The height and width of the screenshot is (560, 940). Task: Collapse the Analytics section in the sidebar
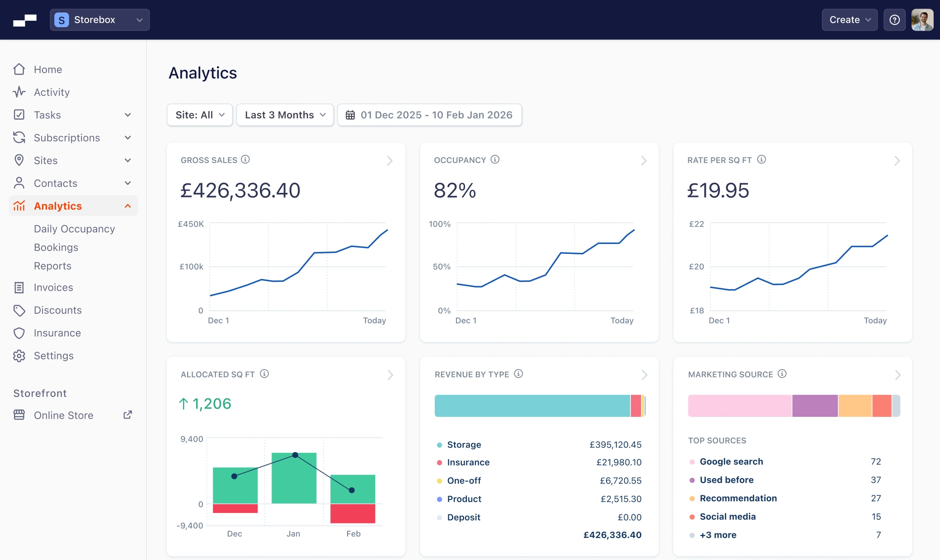tap(128, 205)
